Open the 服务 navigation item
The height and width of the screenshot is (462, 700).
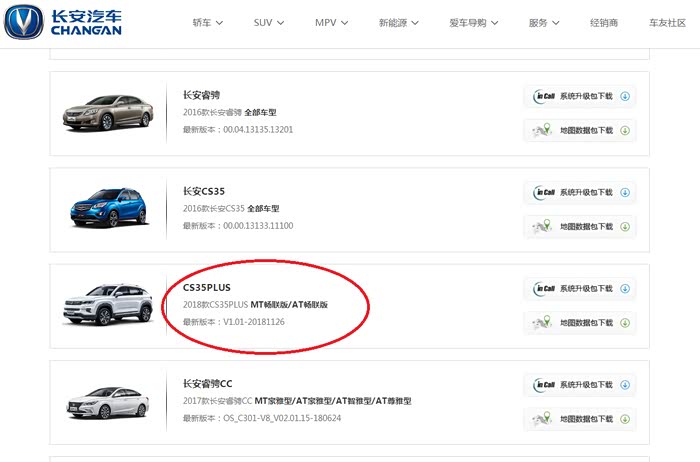click(x=538, y=23)
